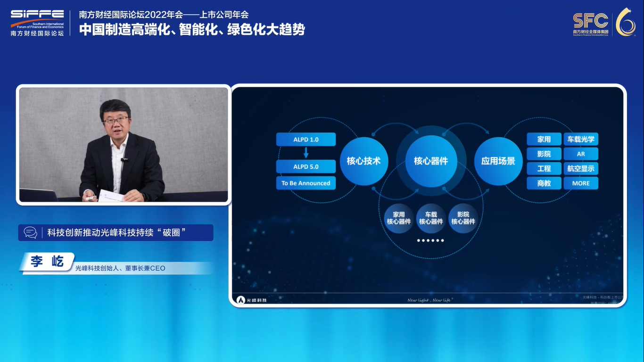Click the speech bubble icon beside the caption
This screenshot has width=644, height=362.
[x=31, y=232]
